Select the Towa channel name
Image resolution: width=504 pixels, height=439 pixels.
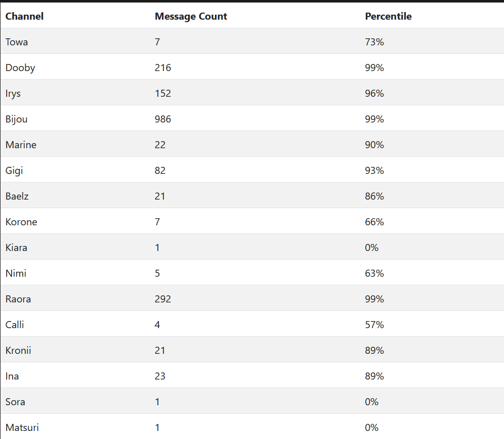point(17,42)
